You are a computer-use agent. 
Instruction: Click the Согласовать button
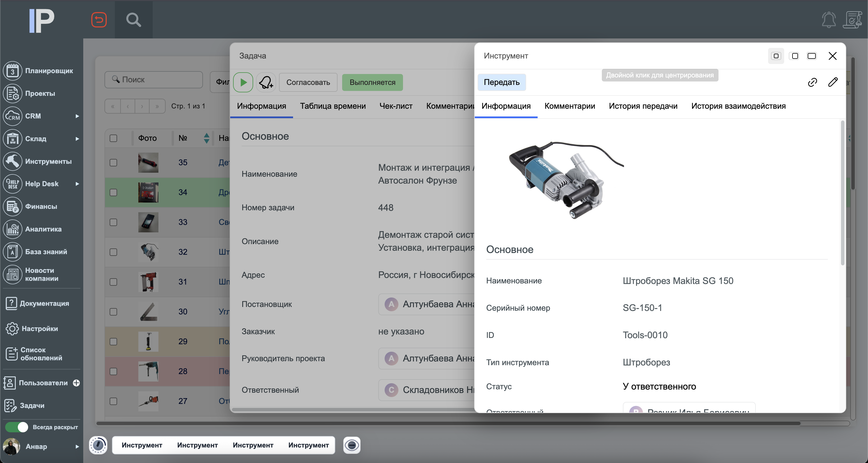[x=308, y=82]
